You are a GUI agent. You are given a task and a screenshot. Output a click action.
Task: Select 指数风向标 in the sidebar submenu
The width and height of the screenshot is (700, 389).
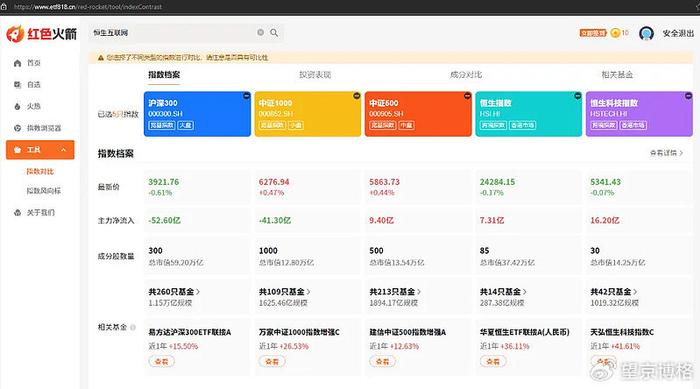tap(43, 191)
